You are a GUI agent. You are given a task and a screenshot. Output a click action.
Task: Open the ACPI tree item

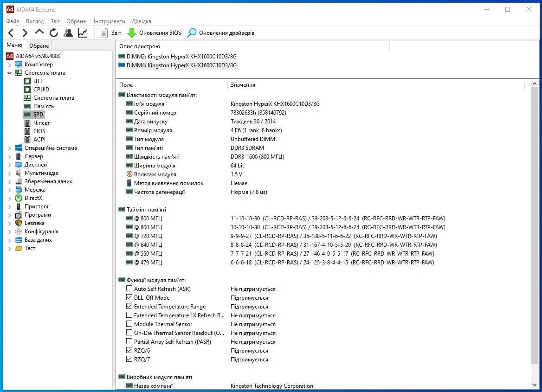[x=39, y=139]
